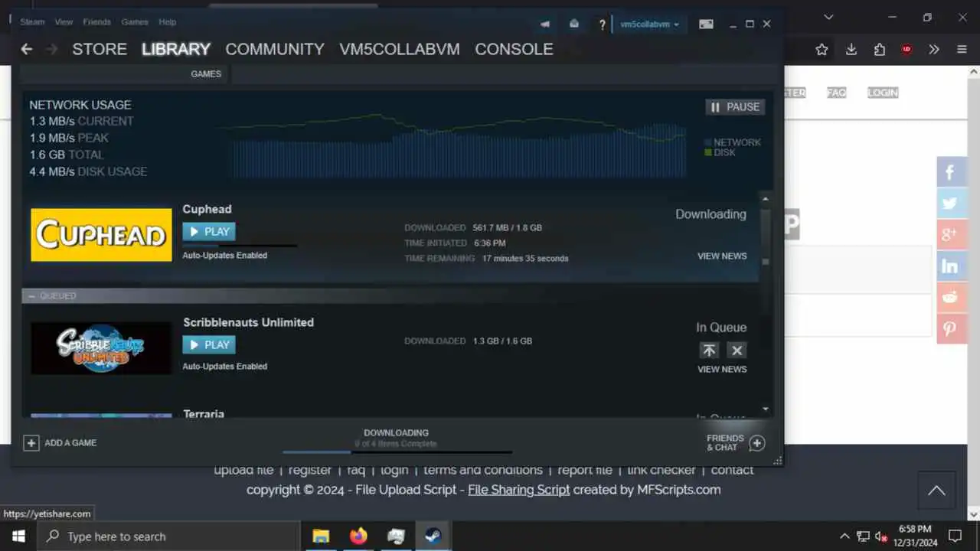Click the plus icon beside Add a Game

coord(31,443)
